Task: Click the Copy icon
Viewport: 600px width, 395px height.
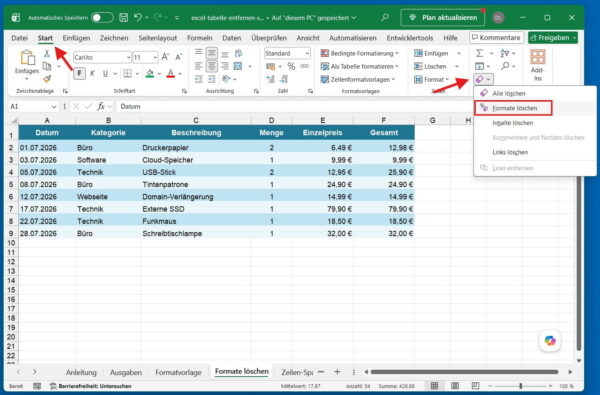Action: [47, 67]
